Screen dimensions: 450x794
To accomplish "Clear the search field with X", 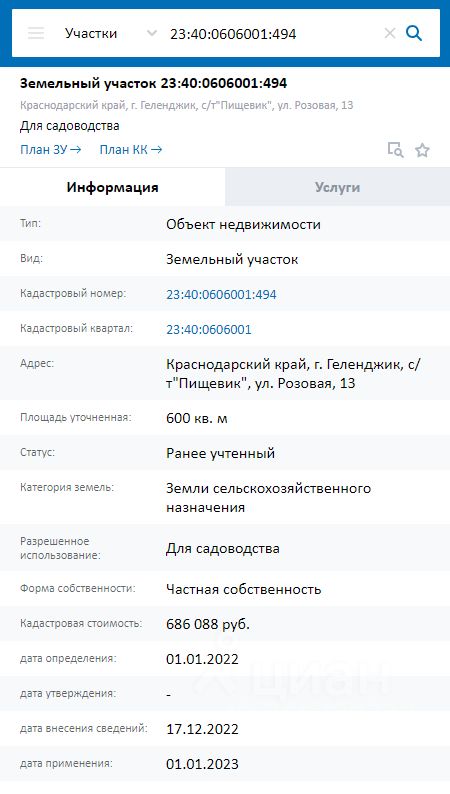I will tap(390, 33).
